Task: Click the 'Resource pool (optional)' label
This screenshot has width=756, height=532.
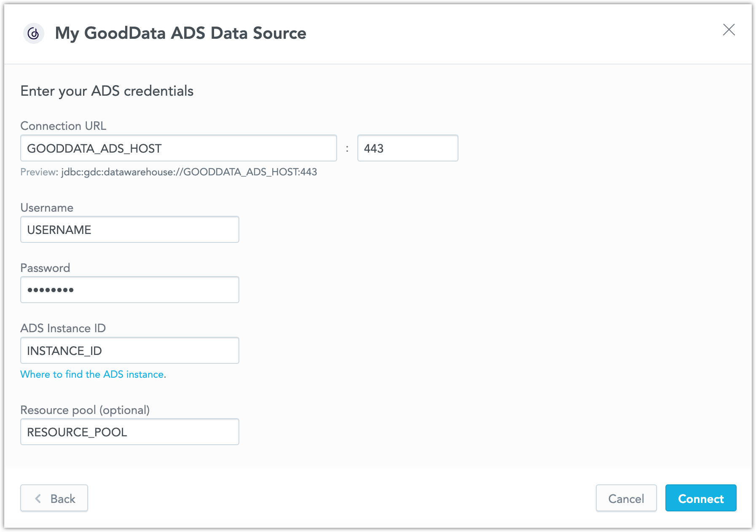Action: pos(85,410)
